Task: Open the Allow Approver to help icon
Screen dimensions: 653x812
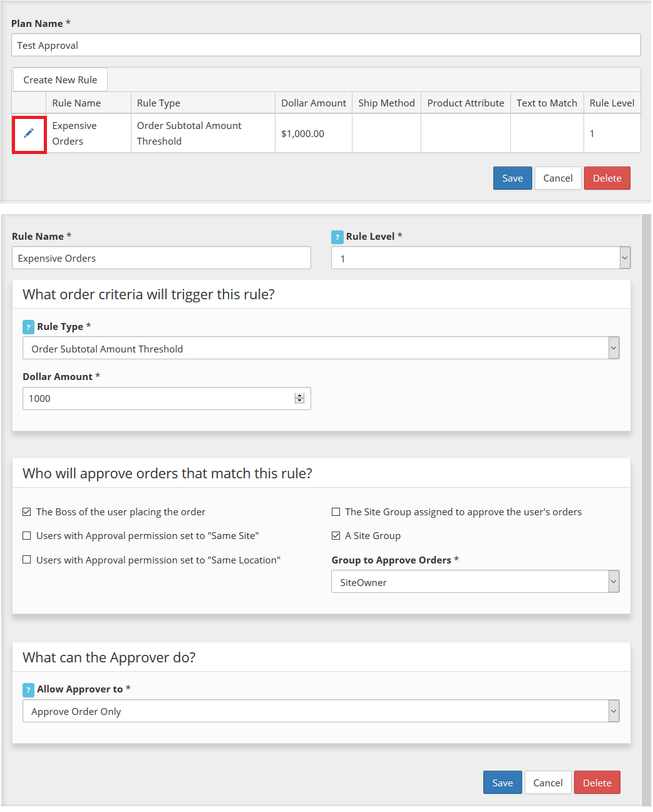Action: click(28, 689)
